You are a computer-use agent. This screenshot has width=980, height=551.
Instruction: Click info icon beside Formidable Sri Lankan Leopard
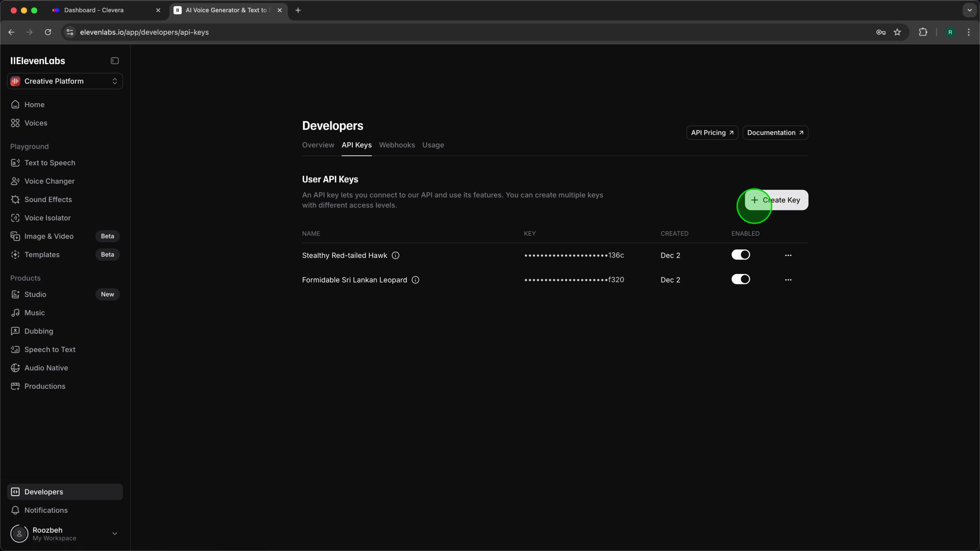[415, 280]
